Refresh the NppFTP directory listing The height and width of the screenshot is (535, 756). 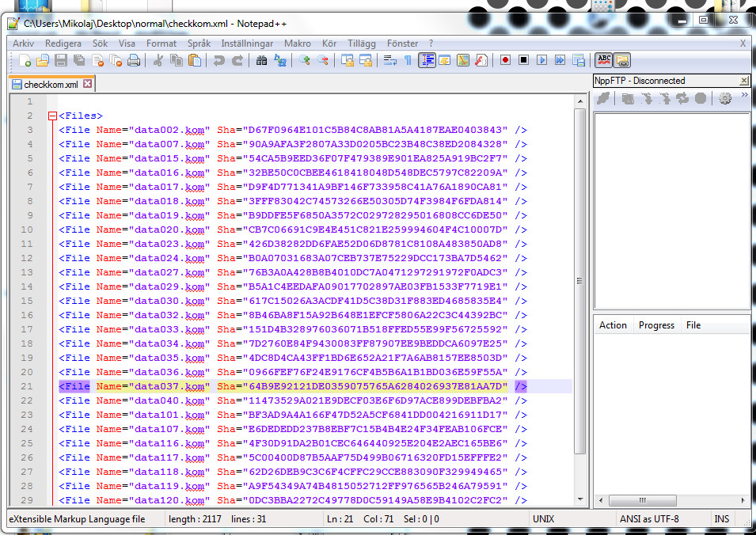tap(682, 98)
